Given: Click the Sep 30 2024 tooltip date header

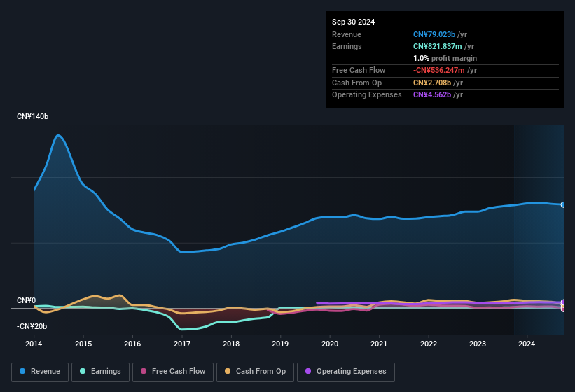Looking at the screenshot, I should [x=354, y=22].
